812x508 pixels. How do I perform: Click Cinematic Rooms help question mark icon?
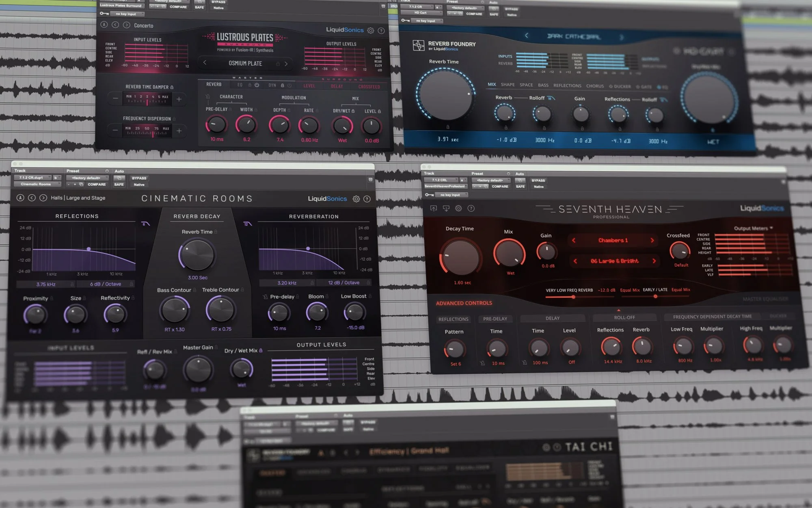(x=367, y=199)
